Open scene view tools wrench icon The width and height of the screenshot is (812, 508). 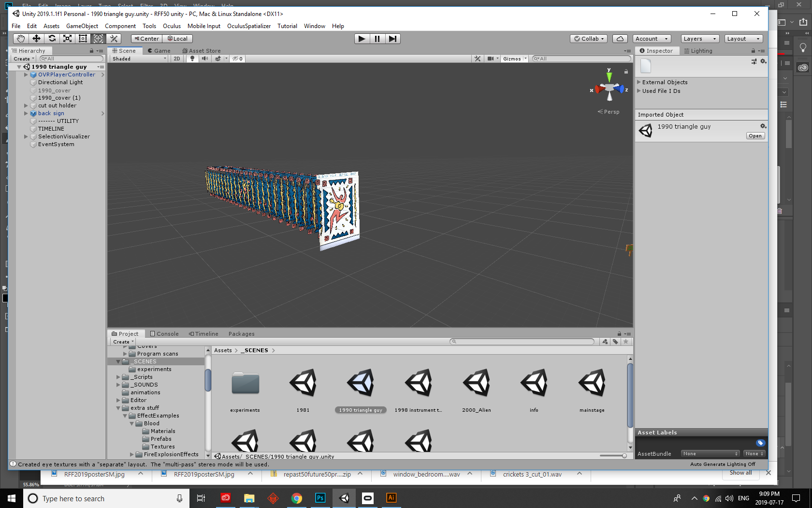(x=478, y=59)
